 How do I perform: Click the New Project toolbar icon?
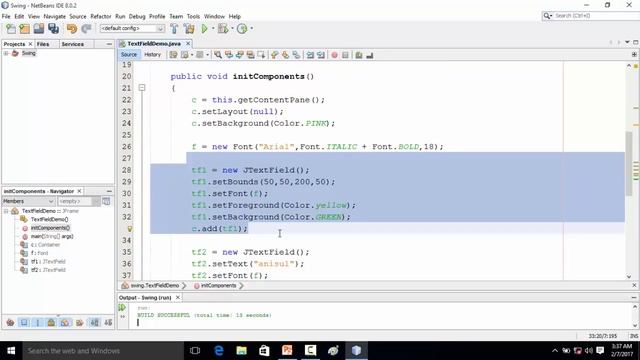[x=24, y=29]
